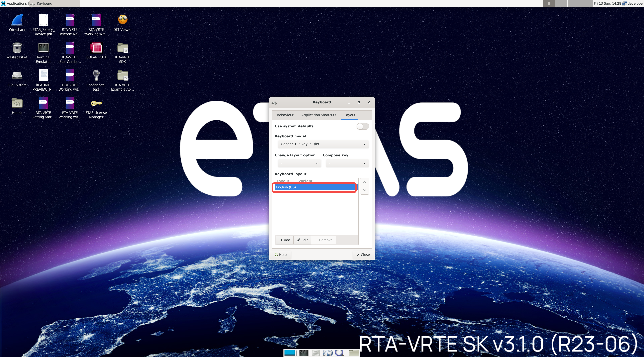Click Show Desktop icon in bottom dock
644x357 pixels.
[x=290, y=353]
